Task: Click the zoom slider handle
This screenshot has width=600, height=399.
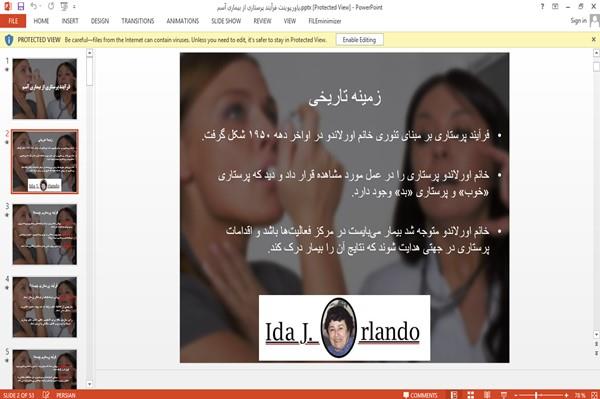Action: 536,395
